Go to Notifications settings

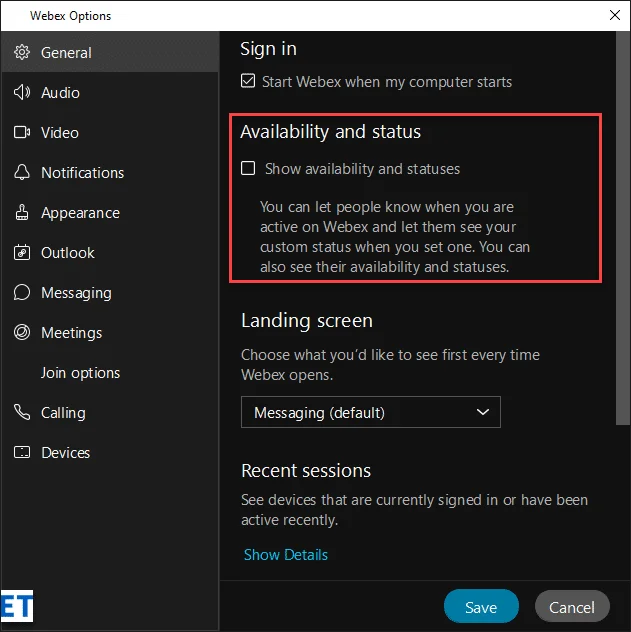pyautogui.click(x=110, y=173)
